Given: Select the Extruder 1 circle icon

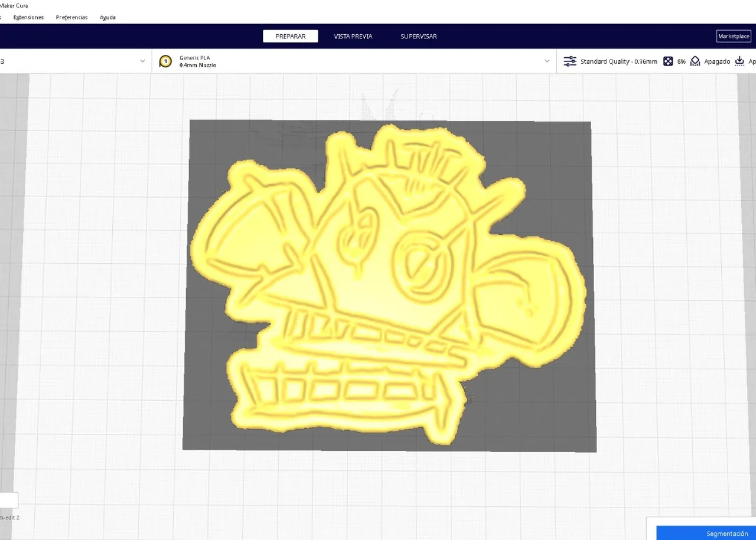Looking at the screenshot, I should [x=165, y=61].
